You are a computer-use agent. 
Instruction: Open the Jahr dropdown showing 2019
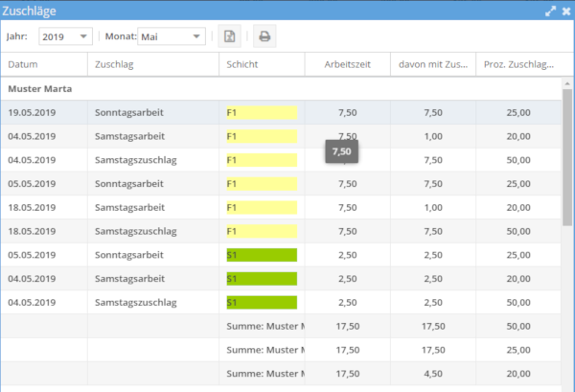pos(65,36)
